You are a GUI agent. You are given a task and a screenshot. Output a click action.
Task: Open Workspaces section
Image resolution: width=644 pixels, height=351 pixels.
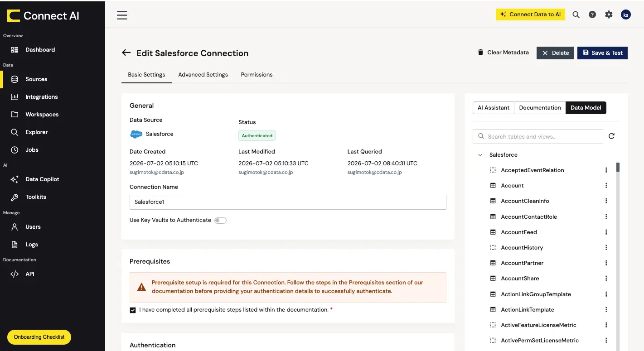[42, 115]
